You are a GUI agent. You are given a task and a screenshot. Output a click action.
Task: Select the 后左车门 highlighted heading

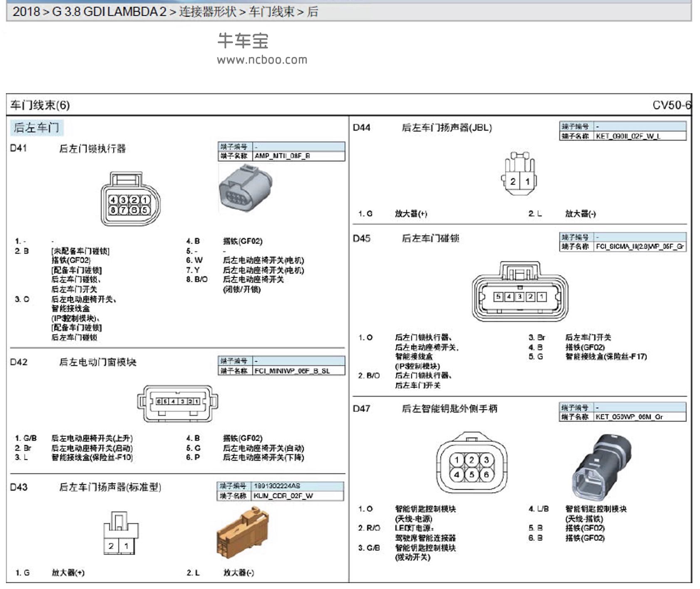[37, 127]
